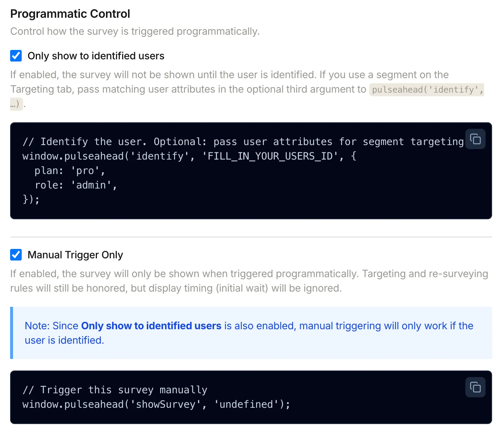Click the 'Manual Trigger Only' label text
This screenshot has height=432, width=504.
[75, 255]
